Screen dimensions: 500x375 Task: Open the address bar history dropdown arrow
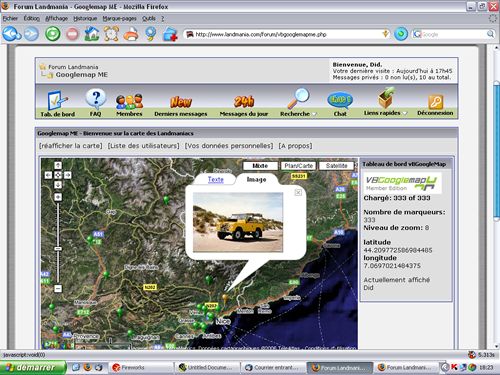click(386, 34)
